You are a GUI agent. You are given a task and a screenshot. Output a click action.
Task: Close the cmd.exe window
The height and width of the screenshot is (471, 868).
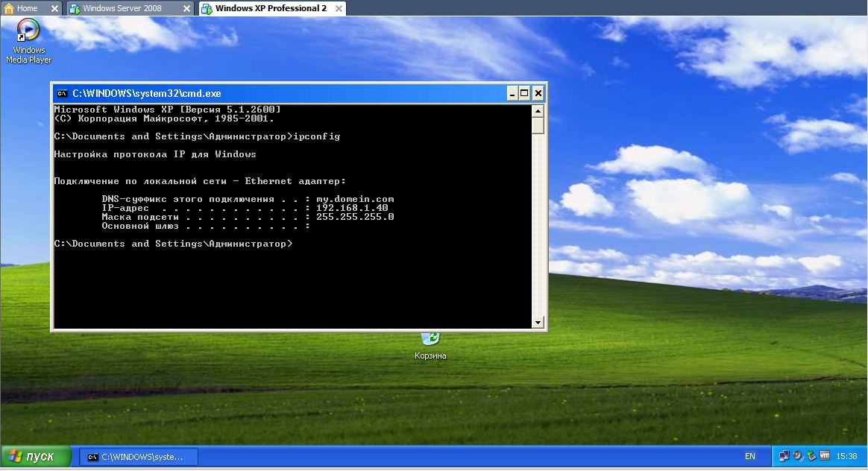(x=538, y=94)
